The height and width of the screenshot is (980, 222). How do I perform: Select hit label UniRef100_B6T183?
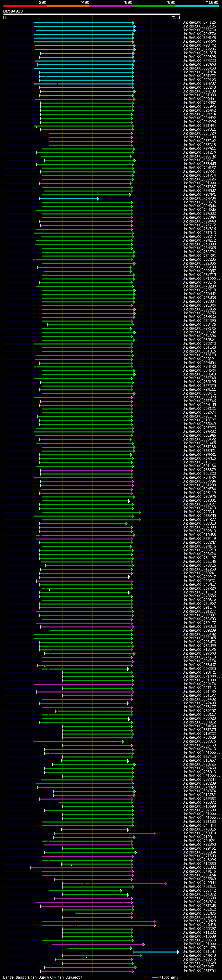199,822
